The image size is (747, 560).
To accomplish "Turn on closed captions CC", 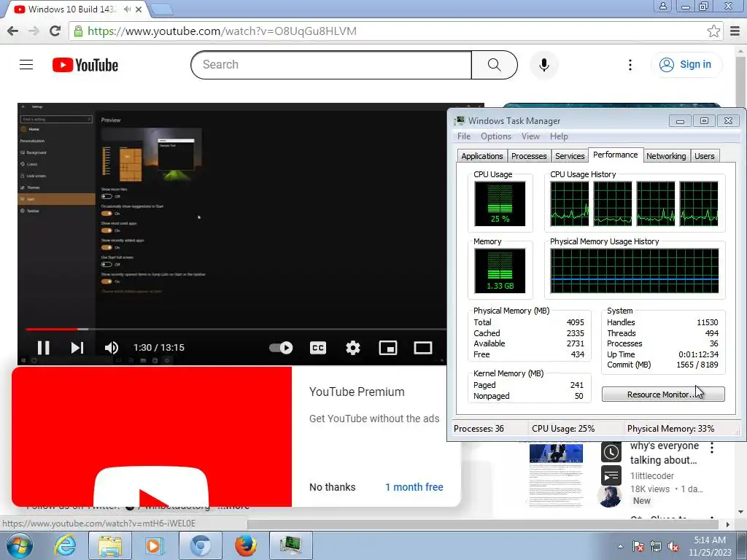I will 318,348.
